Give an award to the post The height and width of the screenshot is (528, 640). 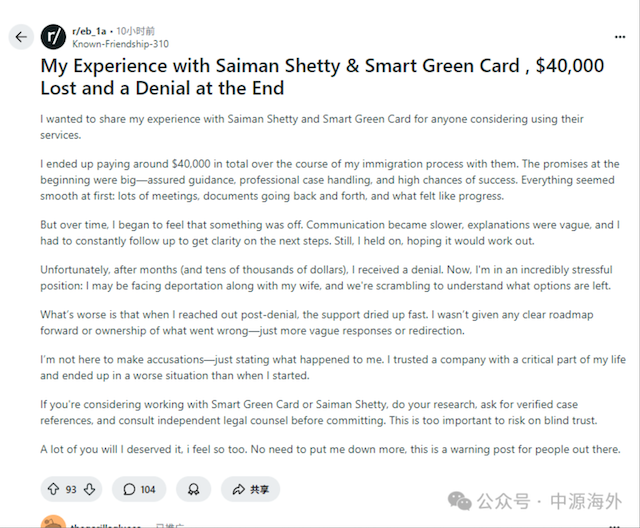click(193, 489)
